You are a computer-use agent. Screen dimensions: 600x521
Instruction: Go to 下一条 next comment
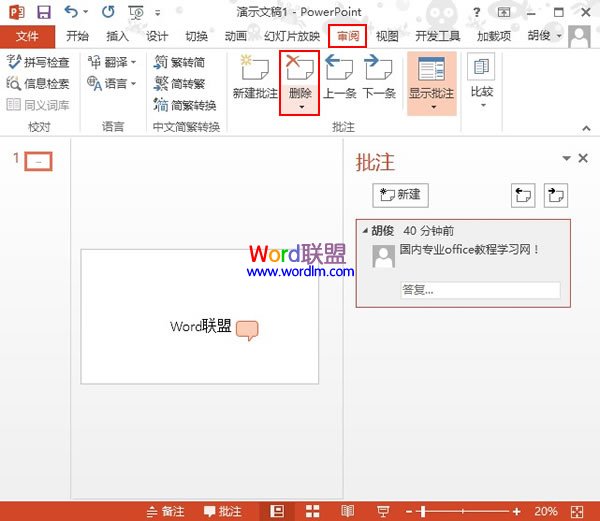click(379, 77)
